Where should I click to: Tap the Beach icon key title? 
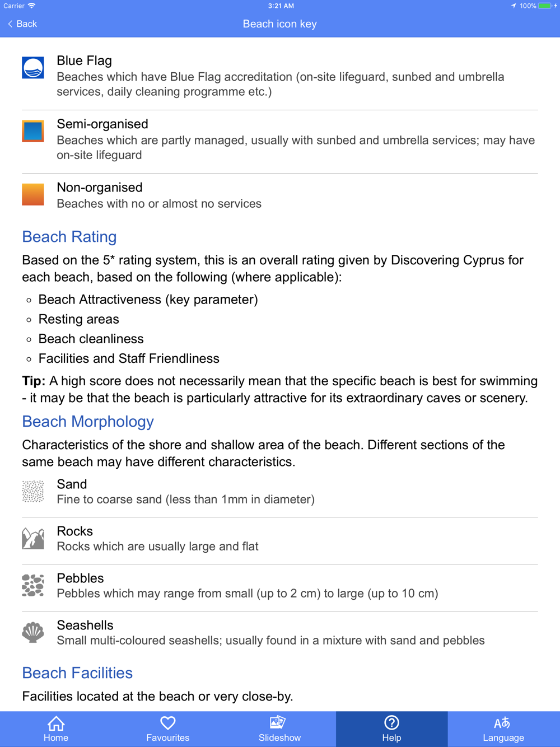coord(280,24)
